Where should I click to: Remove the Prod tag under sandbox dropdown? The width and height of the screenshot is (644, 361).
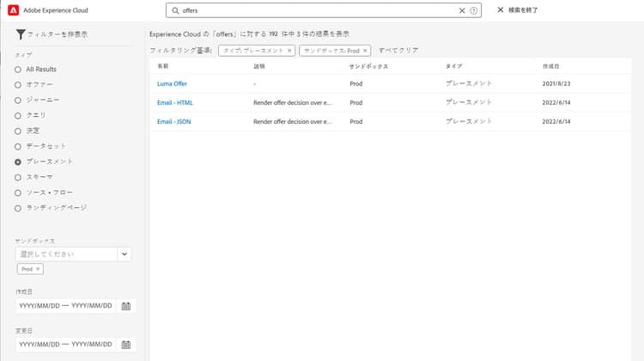38,269
